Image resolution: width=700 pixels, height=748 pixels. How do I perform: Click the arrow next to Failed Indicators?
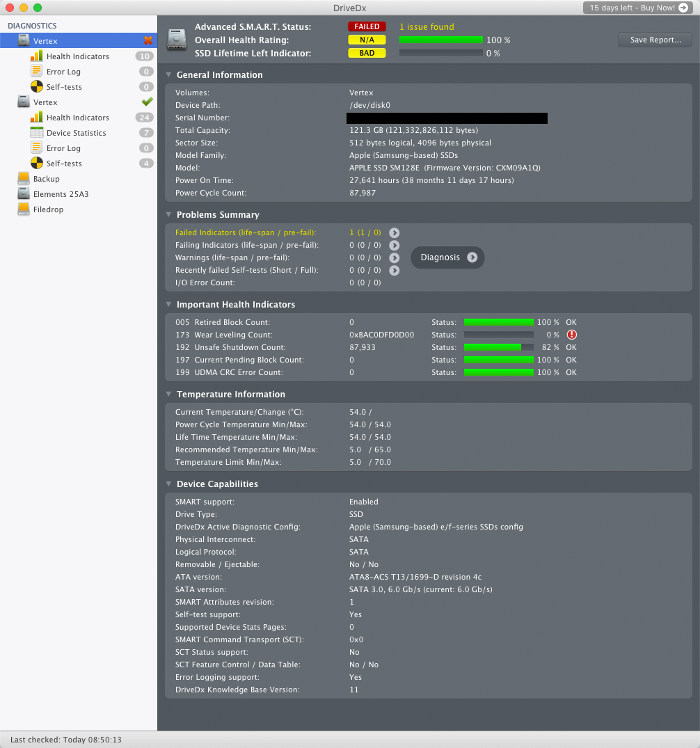click(394, 233)
